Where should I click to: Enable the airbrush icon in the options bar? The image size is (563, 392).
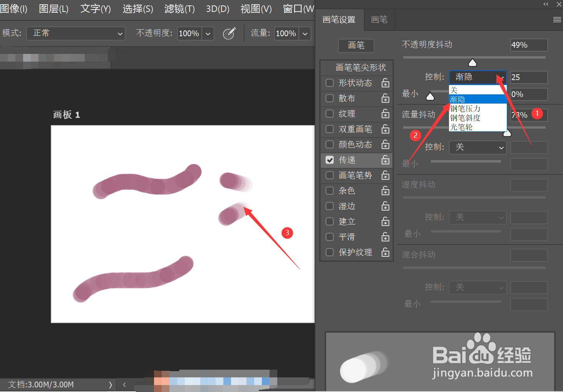click(229, 34)
